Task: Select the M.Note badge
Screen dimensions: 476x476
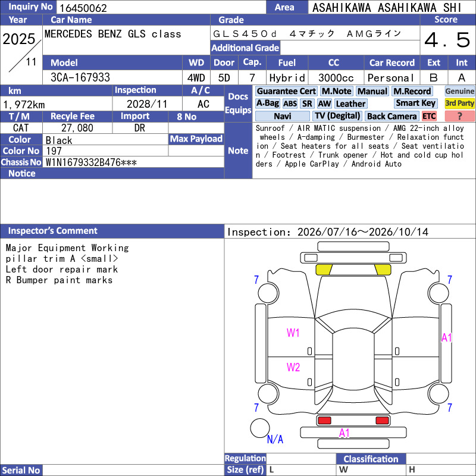Action: coord(336,91)
